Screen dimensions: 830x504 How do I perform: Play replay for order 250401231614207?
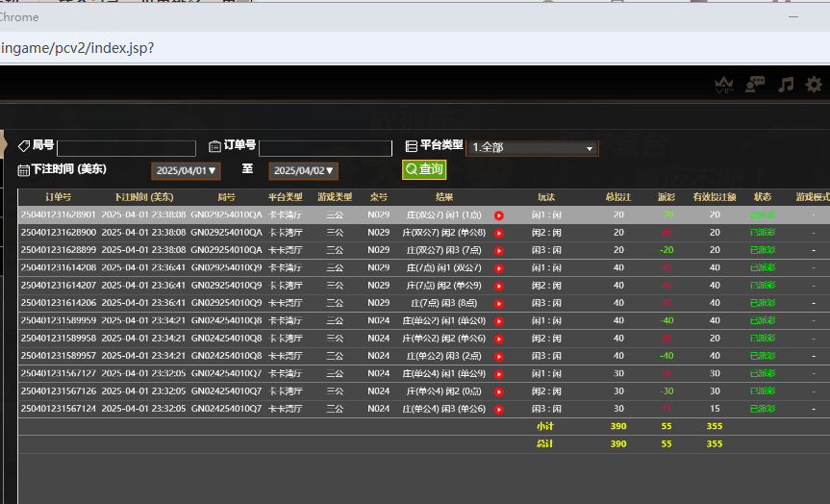(499, 286)
